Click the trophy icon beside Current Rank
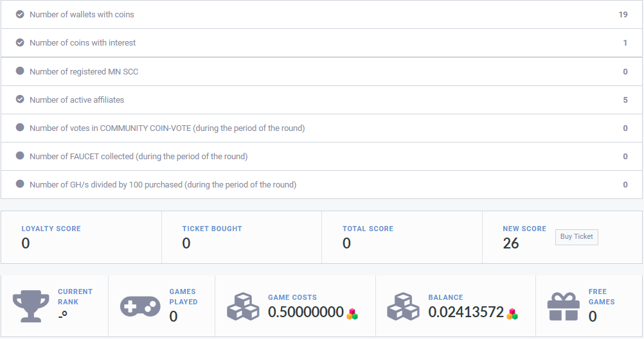This screenshot has width=644, height=339. (31, 306)
